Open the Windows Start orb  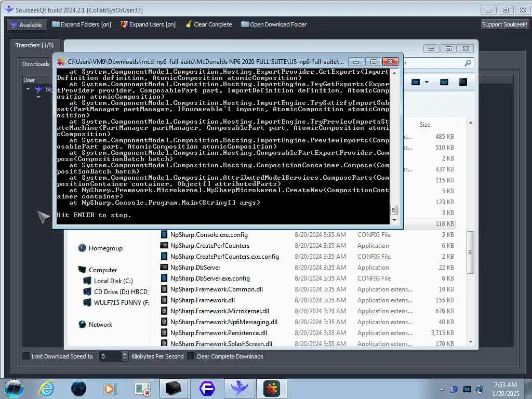(14, 389)
